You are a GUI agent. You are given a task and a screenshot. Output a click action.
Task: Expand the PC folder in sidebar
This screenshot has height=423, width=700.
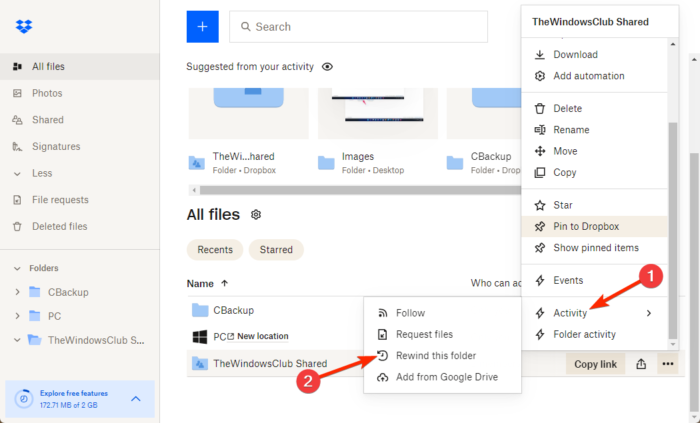click(18, 316)
